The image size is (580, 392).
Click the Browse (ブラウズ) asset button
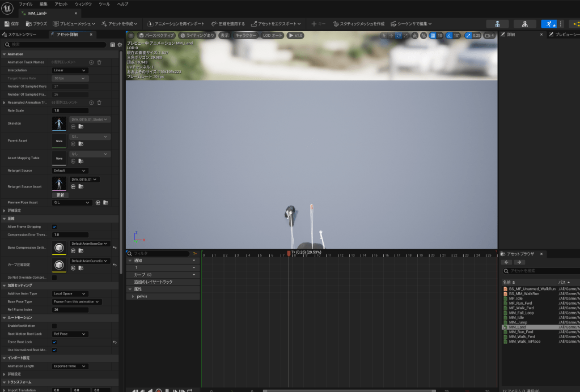(x=37, y=24)
